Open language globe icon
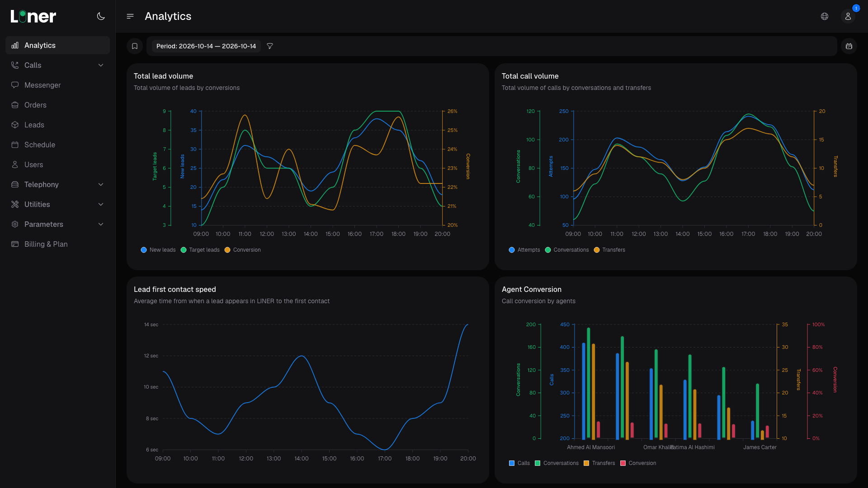 (x=825, y=16)
